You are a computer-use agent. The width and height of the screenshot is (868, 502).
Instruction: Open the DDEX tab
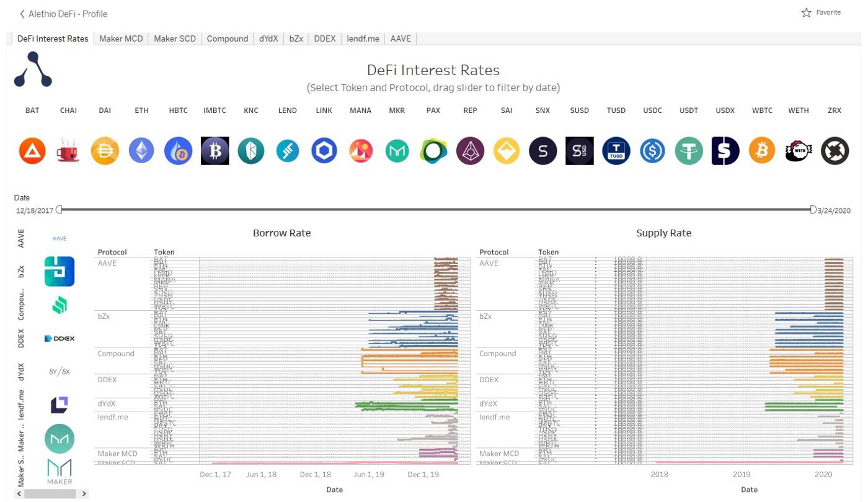point(325,38)
